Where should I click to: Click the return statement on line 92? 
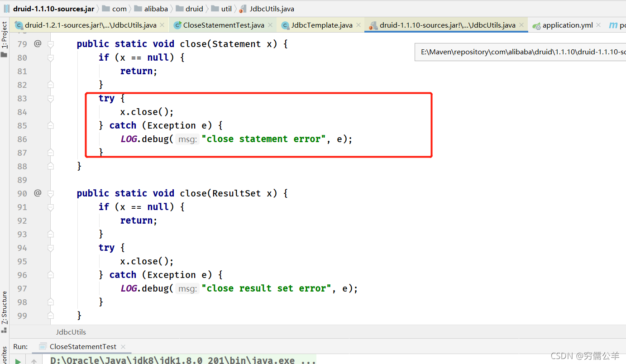(139, 220)
